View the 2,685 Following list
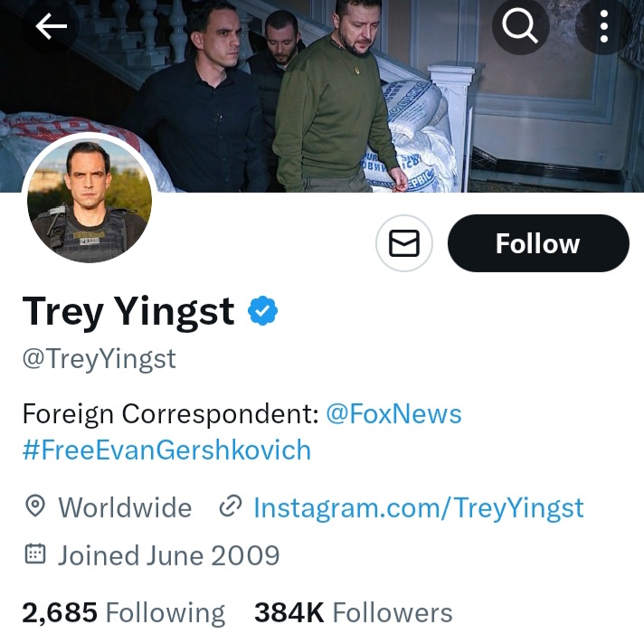The height and width of the screenshot is (644, 644). pyautogui.click(x=124, y=612)
